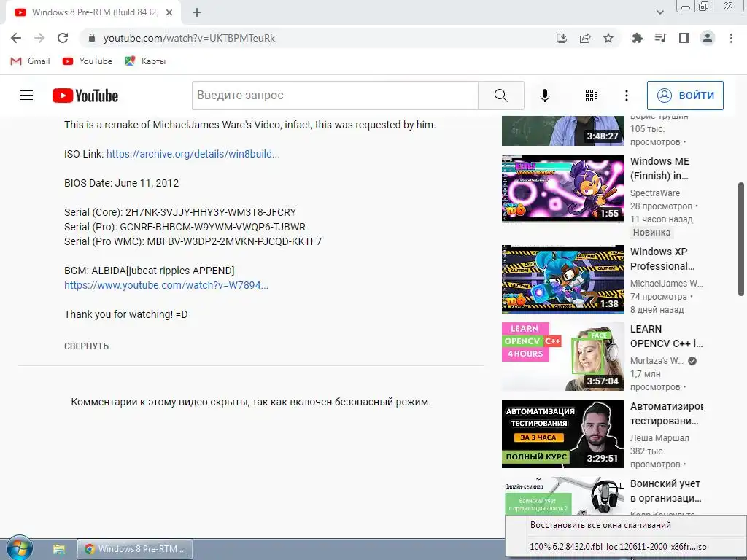Open Windows Explorer from the taskbar
The width and height of the screenshot is (747, 560).
58,549
